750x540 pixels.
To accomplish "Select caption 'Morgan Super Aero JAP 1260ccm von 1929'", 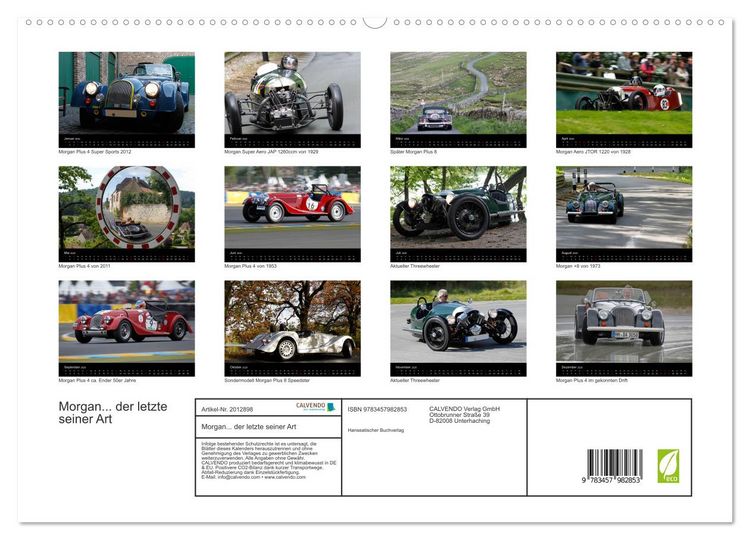I will click(271, 152).
